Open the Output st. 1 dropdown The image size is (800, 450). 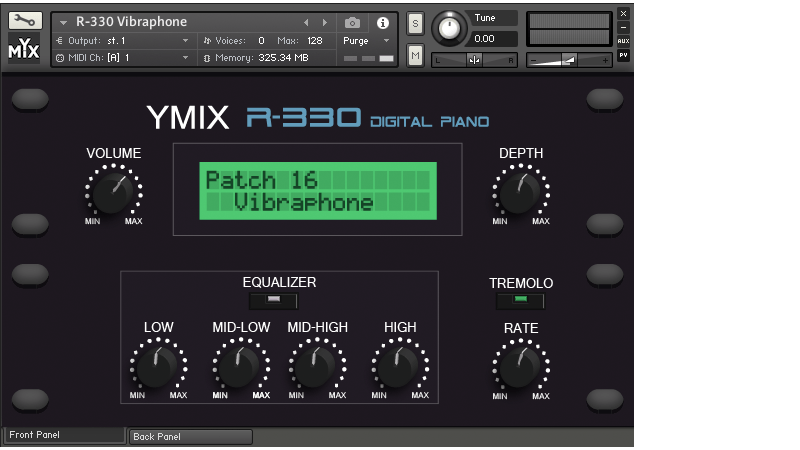[x=185, y=41]
